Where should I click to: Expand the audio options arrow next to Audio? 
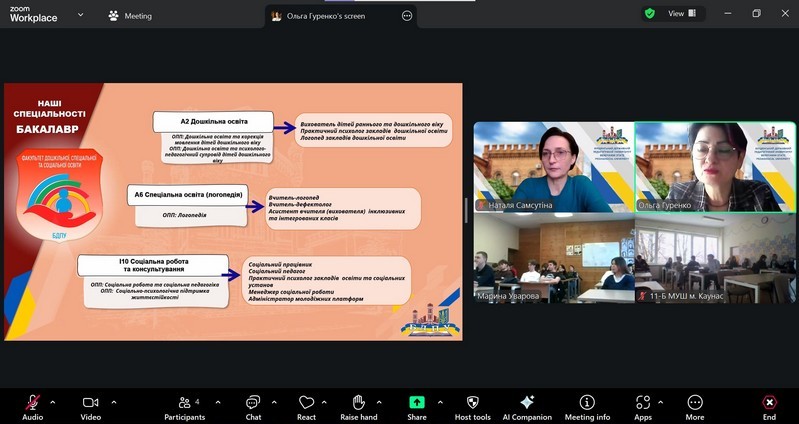coord(52,402)
